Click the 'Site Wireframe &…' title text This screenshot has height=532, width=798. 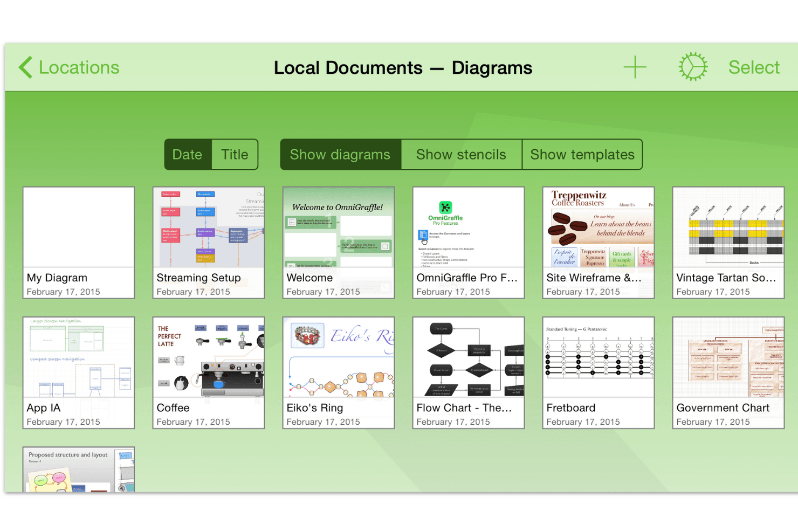pyautogui.click(x=594, y=278)
